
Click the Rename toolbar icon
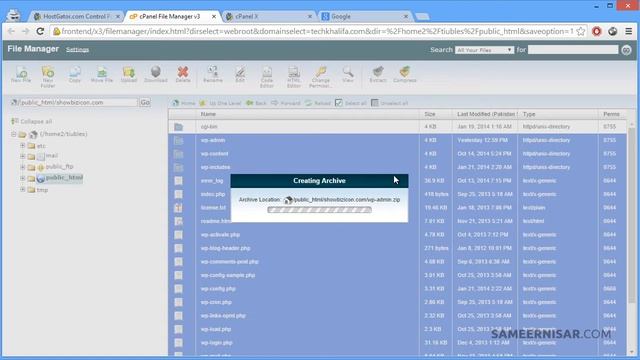tap(213, 75)
